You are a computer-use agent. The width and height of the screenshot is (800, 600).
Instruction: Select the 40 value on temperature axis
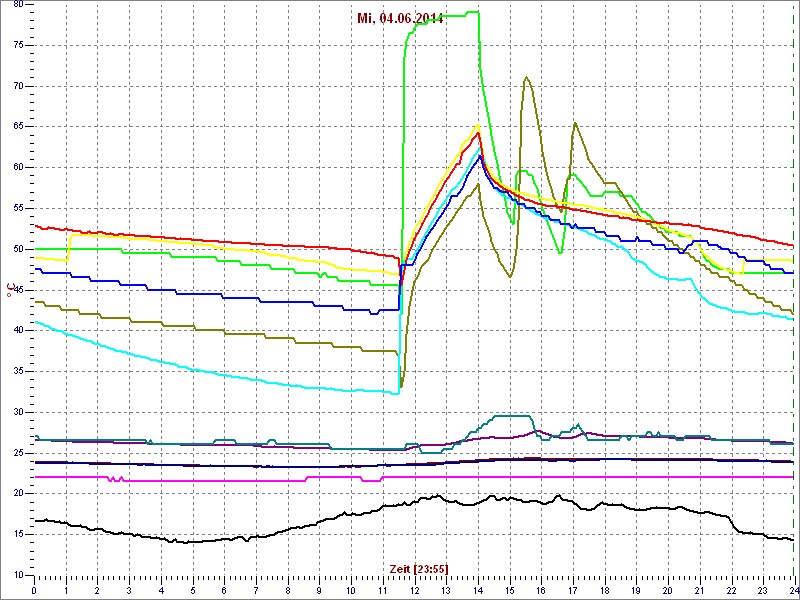point(17,331)
